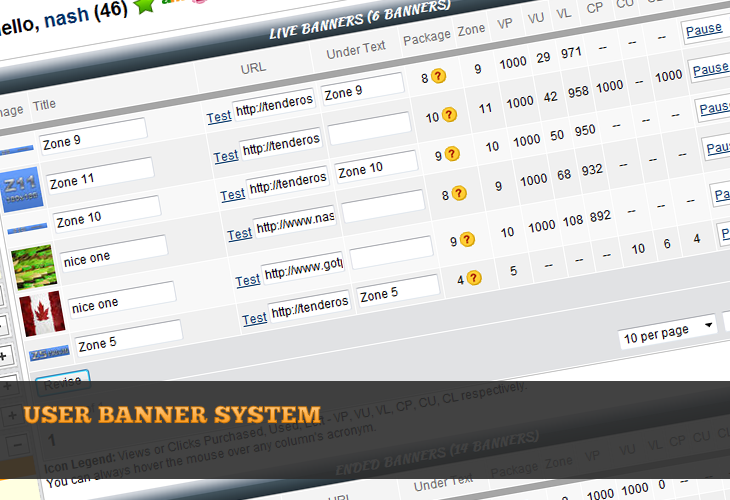Click the Revise button

62,382
